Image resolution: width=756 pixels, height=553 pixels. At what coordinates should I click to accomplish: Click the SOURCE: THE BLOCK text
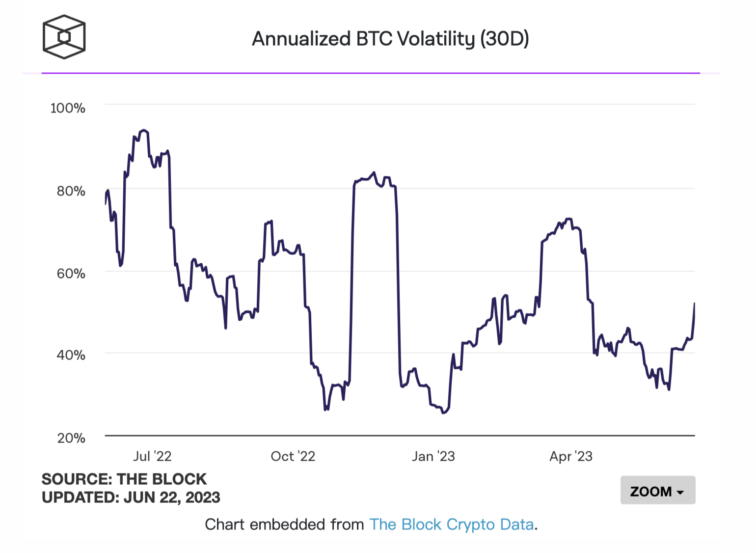click(x=124, y=479)
